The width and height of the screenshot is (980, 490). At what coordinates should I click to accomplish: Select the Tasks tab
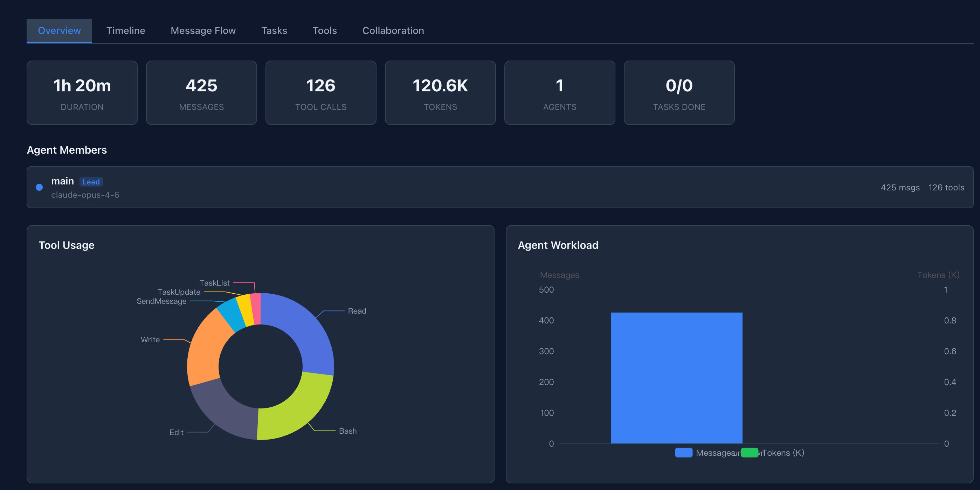274,30
